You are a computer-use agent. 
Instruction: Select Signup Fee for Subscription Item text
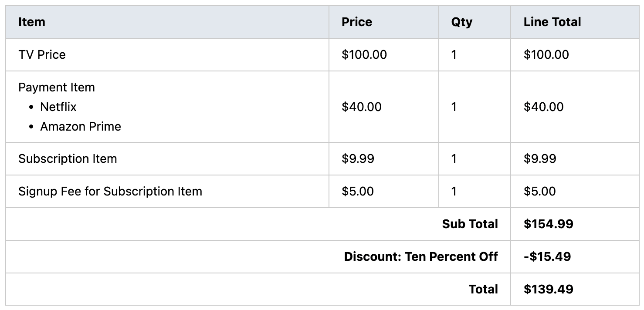(x=110, y=192)
